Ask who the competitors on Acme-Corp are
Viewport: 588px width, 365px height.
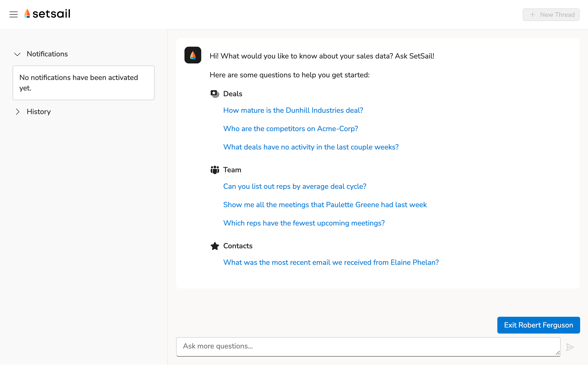pyautogui.click(x=291, y=129)
